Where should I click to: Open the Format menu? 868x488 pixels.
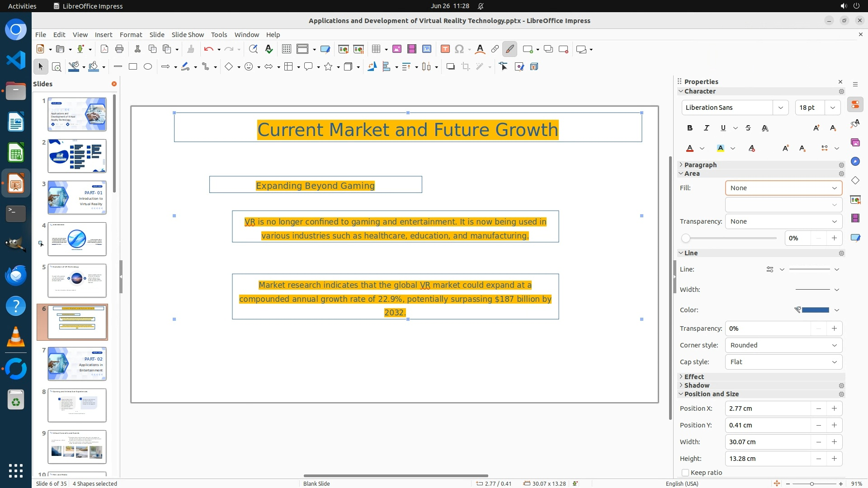point(131,35)
